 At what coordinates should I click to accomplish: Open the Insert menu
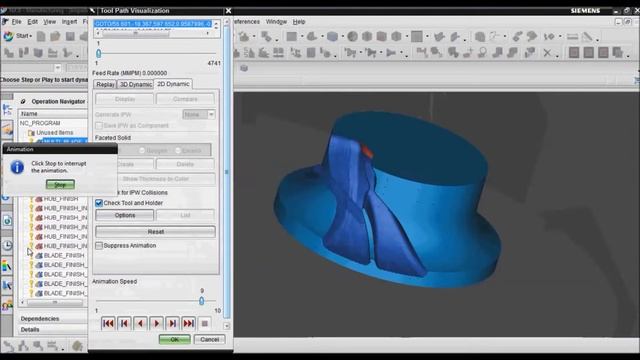(69, 22)
